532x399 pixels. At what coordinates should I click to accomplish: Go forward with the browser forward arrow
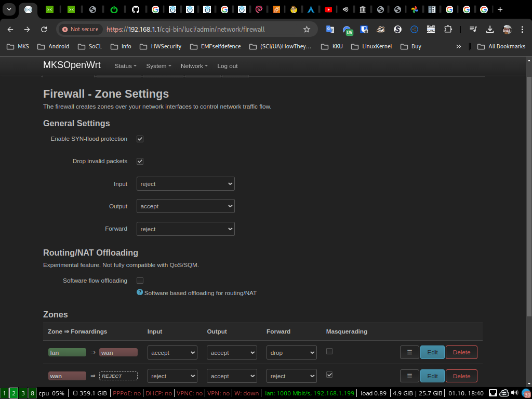27,30
